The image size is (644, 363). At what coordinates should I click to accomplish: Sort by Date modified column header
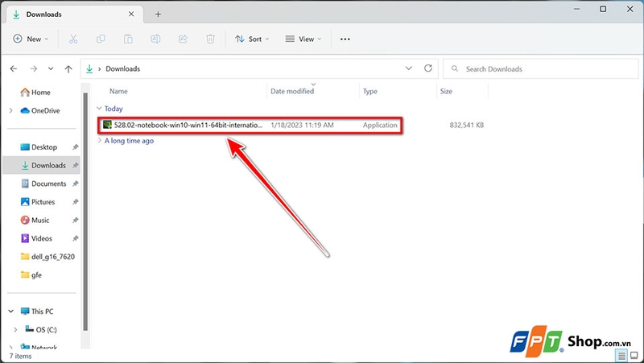tap(292, 91)
